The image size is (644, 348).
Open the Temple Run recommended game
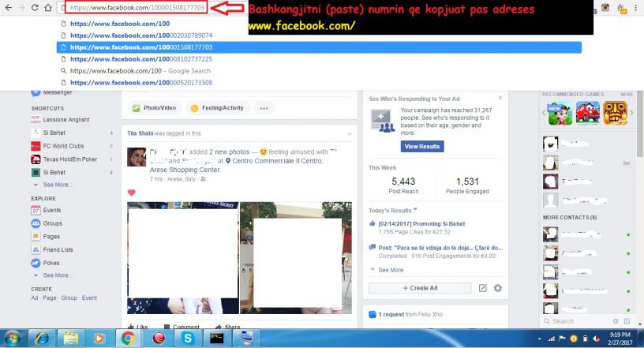(614, 113)
